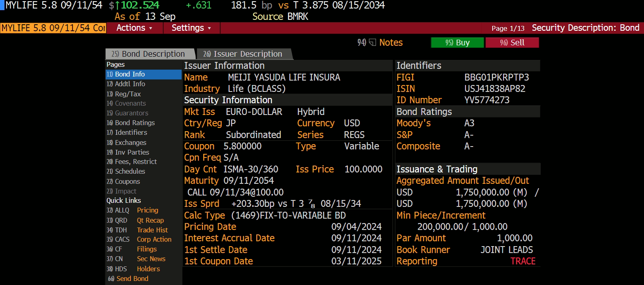Click the Page 1/13 indicator

point(508,28)
